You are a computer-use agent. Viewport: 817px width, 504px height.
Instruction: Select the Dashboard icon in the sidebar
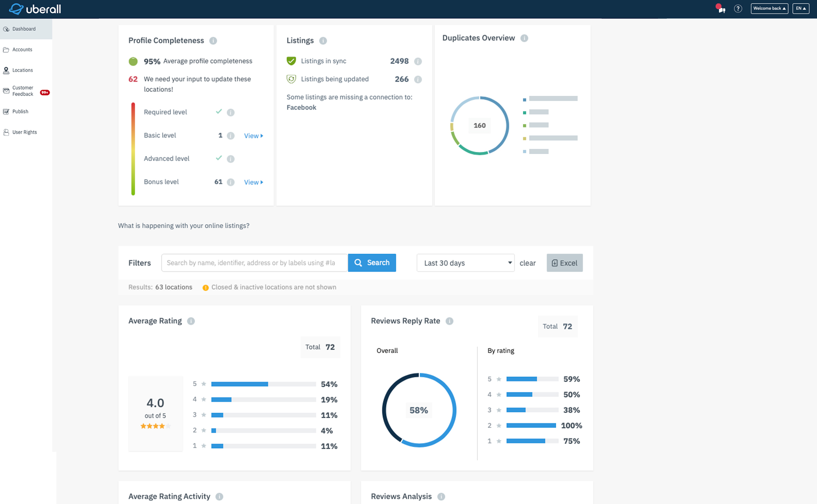pos(6,29)
